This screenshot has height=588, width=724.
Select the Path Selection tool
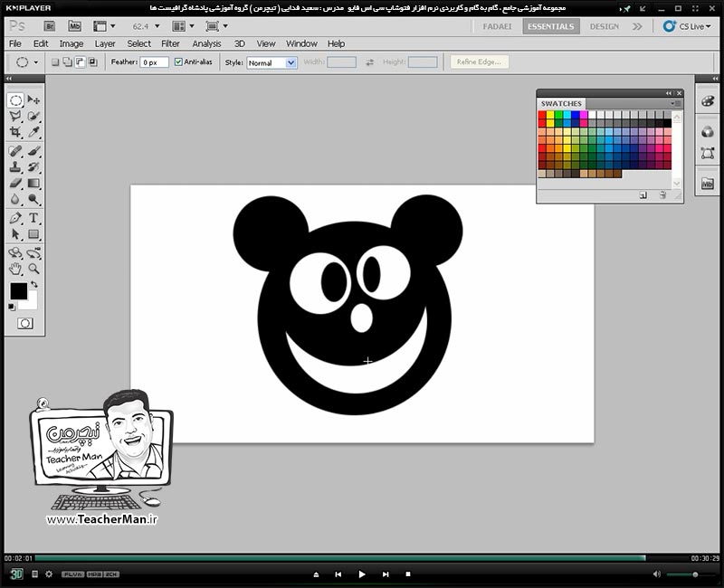(x=15, y=234)
